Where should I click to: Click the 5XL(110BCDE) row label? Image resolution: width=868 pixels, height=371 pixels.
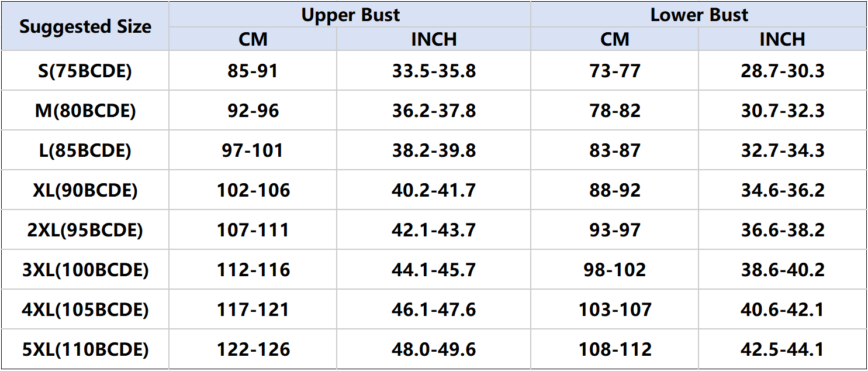(x=85, y=349)
